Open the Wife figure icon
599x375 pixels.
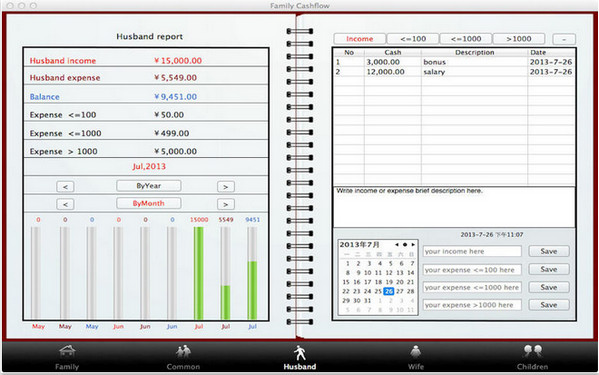tap(416, 351)
